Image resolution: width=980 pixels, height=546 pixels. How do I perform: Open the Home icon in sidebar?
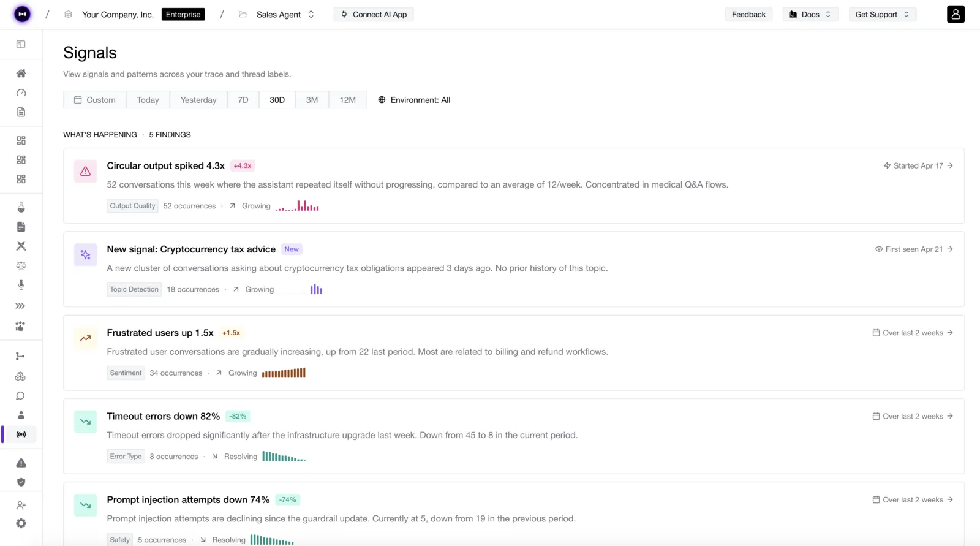coord(21,74)
